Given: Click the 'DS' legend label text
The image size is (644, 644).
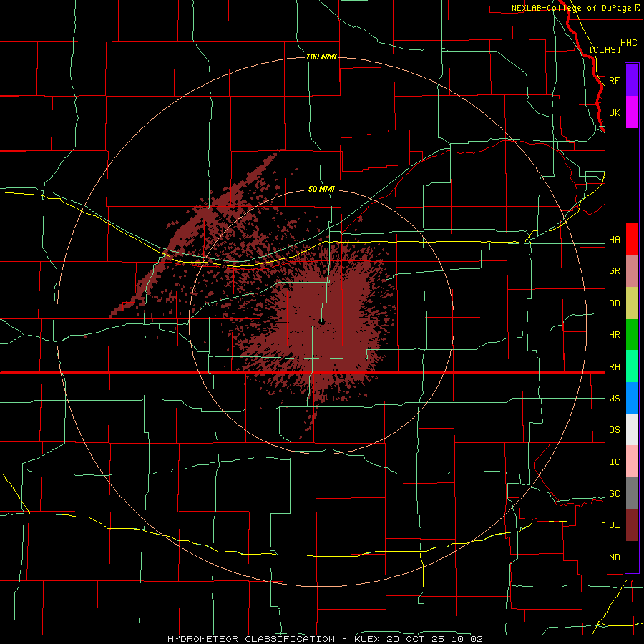Looking at the screenshot, I should coord(615,430).
